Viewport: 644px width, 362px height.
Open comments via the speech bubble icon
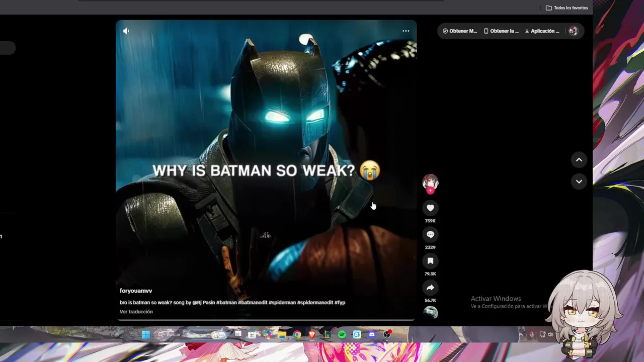pos(430,234)
